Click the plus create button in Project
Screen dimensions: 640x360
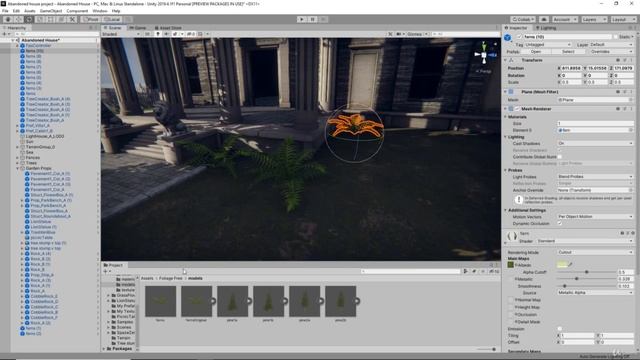[106, 271]
